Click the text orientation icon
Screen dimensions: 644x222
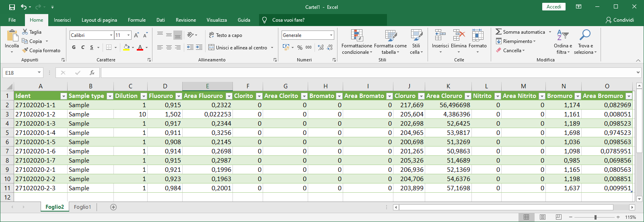click(191, 35)
